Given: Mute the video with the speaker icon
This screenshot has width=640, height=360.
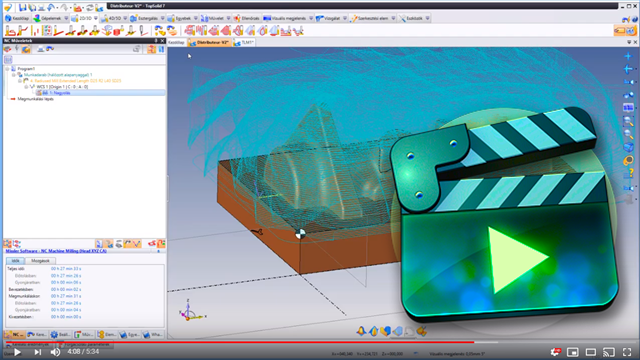Looking at the screenshot, I should [x=56, y=352].
